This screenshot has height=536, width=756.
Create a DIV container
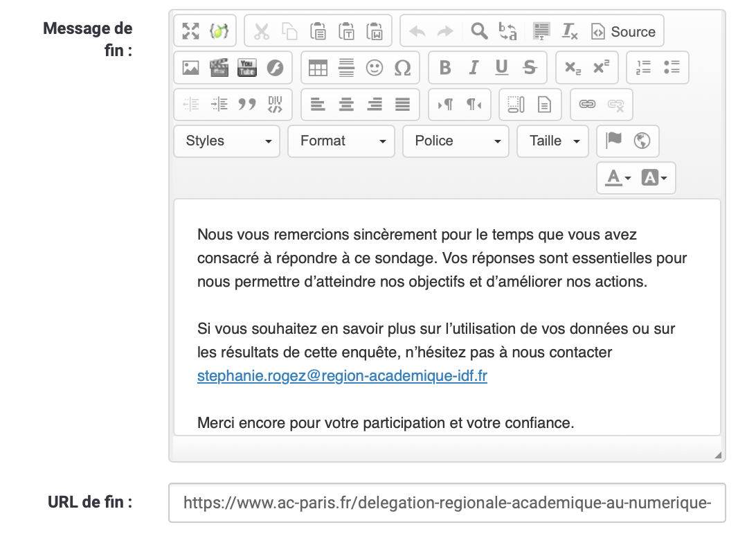tap(276, 104)
